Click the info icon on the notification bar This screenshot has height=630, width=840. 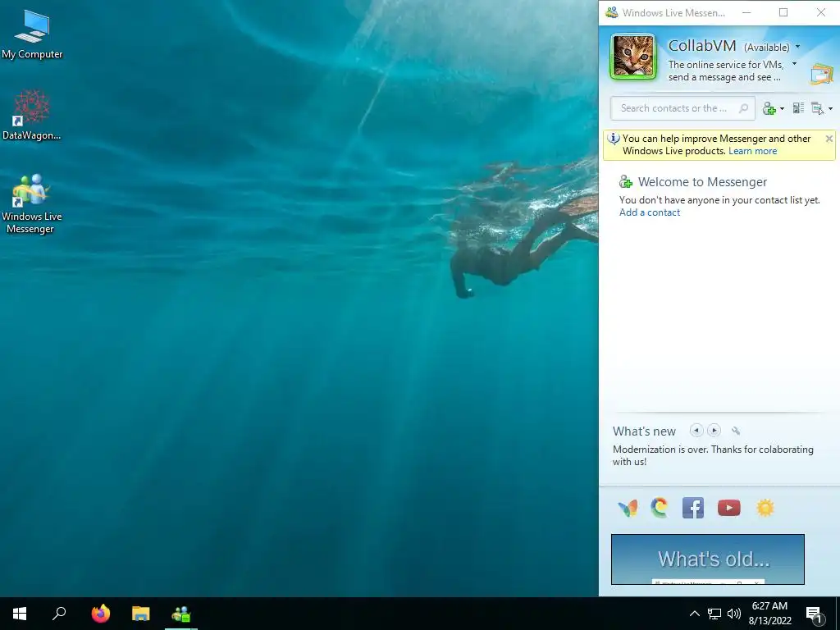pyautogui.click(x=614, y=139)
